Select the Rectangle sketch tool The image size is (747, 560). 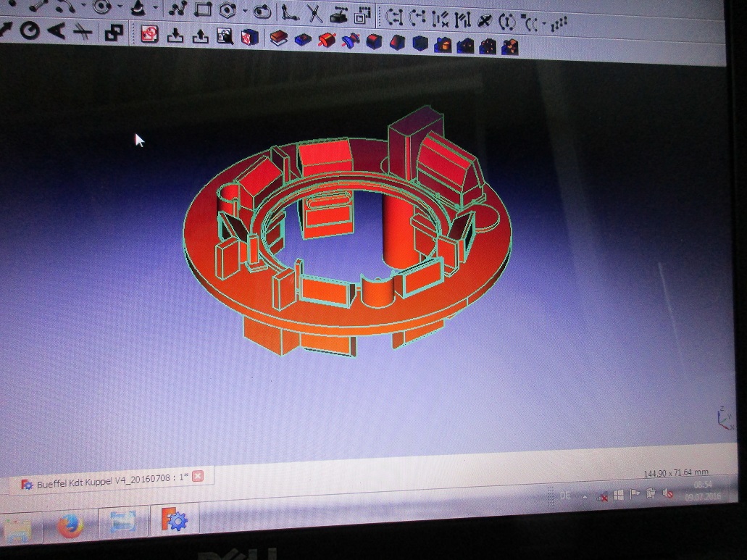pyautogui.click(x=203, y=10)
